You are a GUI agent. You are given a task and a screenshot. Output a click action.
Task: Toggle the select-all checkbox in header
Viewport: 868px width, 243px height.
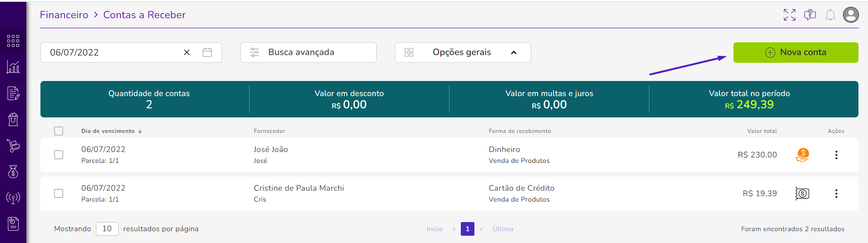point(59,131)
